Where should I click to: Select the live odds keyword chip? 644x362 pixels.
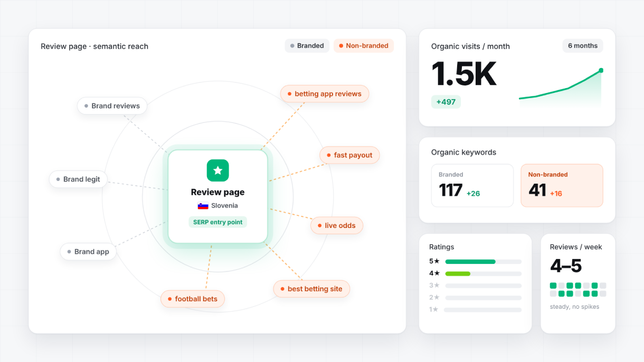point(337,225)
